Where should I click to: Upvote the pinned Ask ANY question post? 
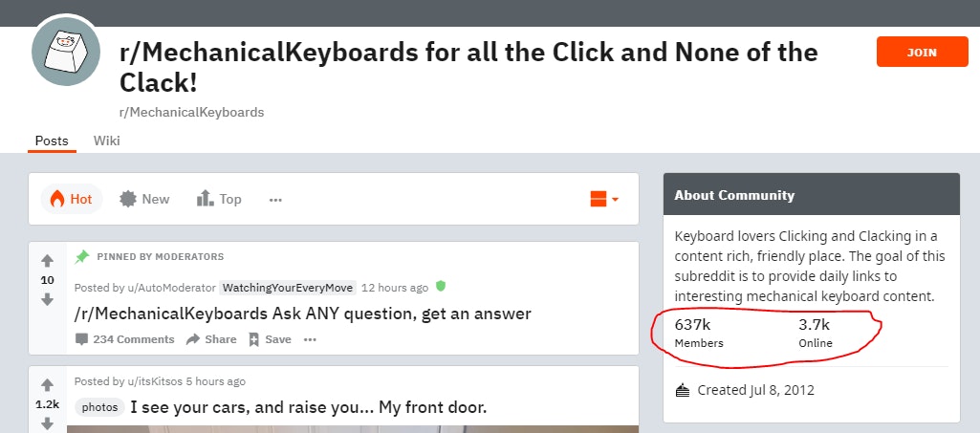pos(47,261)
